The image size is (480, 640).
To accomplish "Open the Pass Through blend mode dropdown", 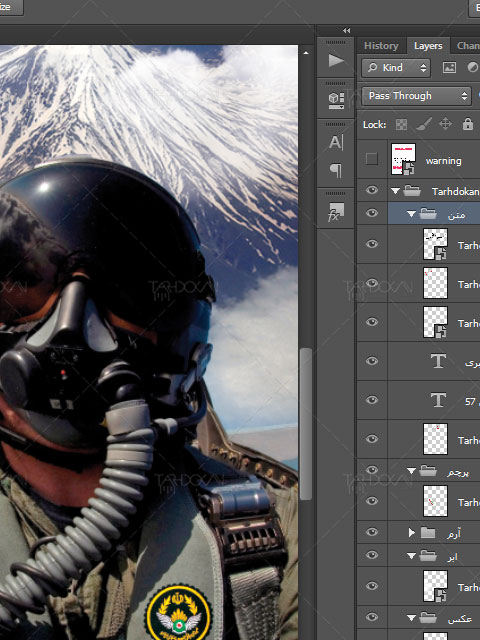I will click(416, 96).
